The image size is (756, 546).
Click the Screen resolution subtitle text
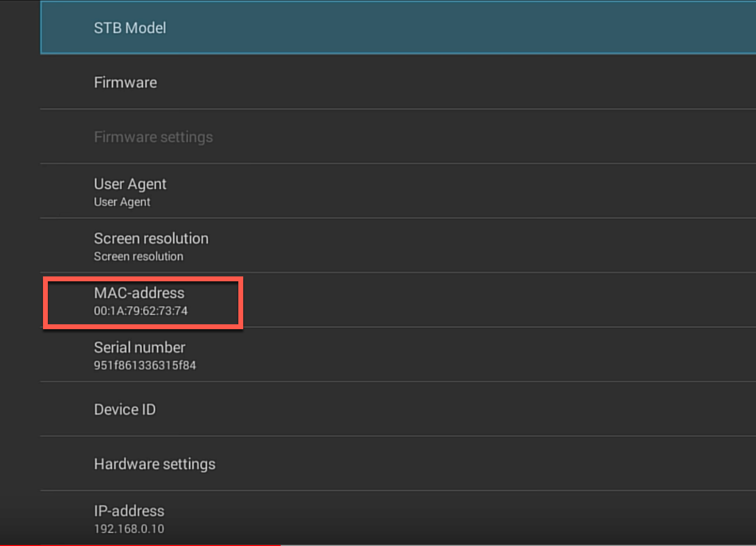click(139, 256)
